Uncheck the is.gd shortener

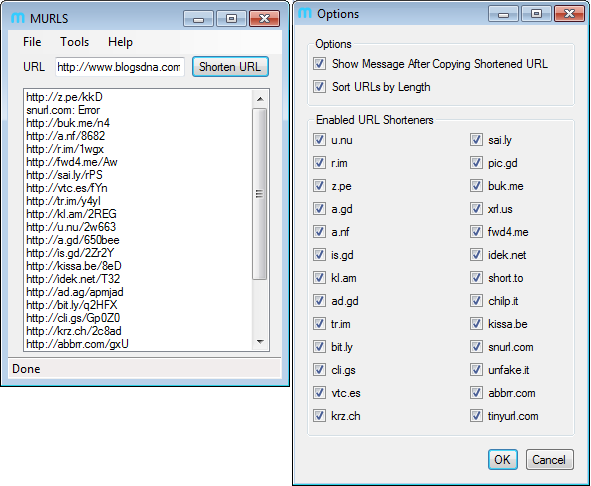point(319,255)
